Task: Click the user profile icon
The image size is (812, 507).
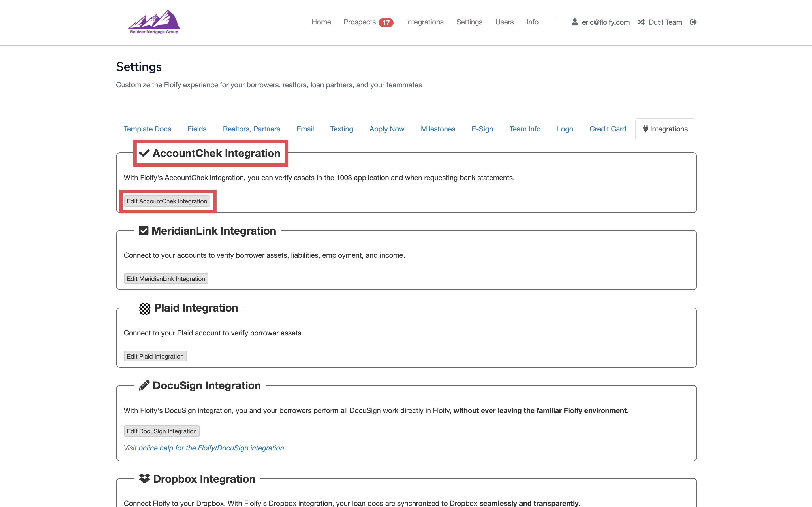Action: click(574, 22)
